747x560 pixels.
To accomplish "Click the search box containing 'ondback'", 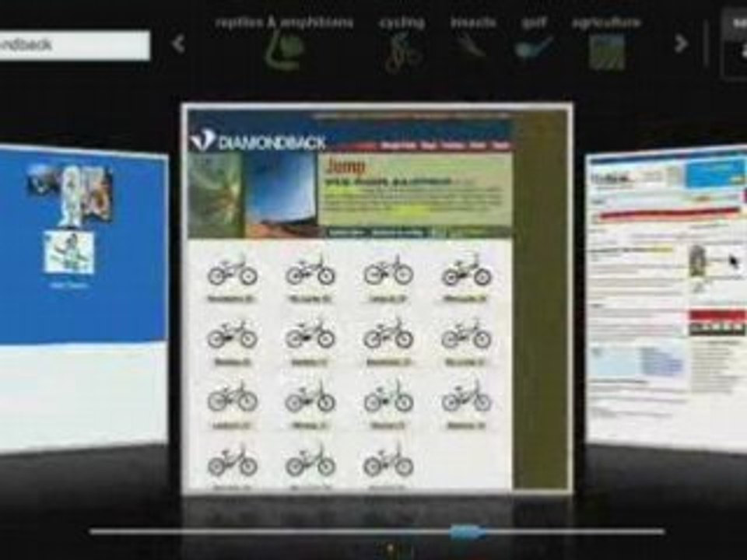I will click(74, 46).
